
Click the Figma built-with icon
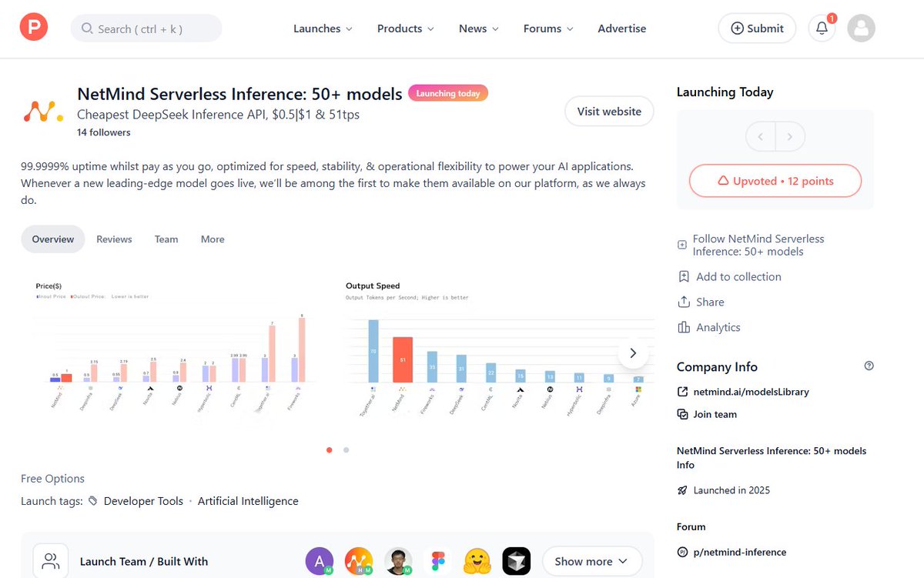[438, 561]
